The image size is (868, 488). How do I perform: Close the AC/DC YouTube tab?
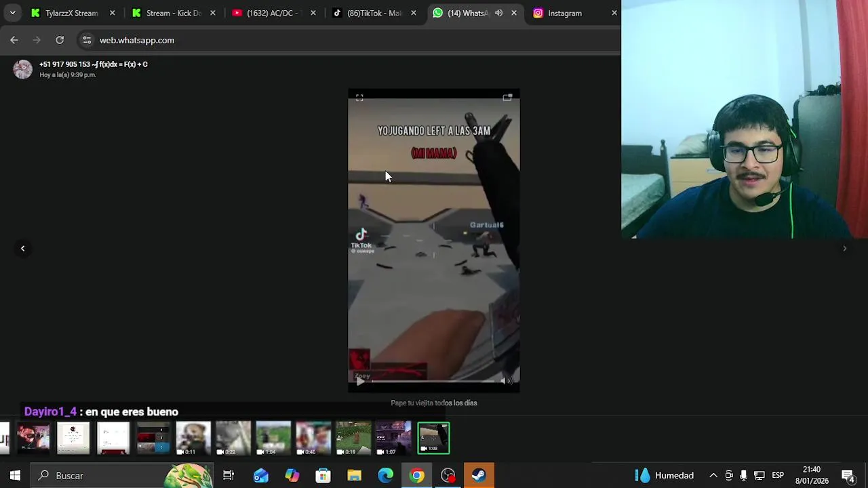(313, 13)
